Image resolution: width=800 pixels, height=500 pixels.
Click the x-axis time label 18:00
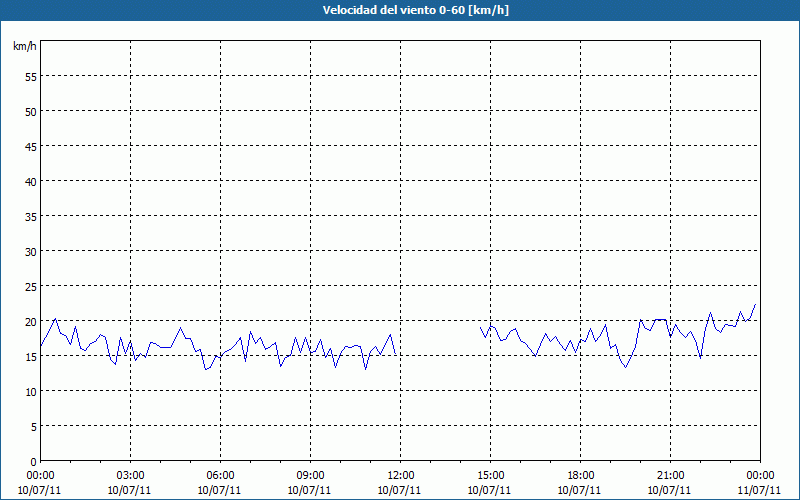tap(581, 476)
